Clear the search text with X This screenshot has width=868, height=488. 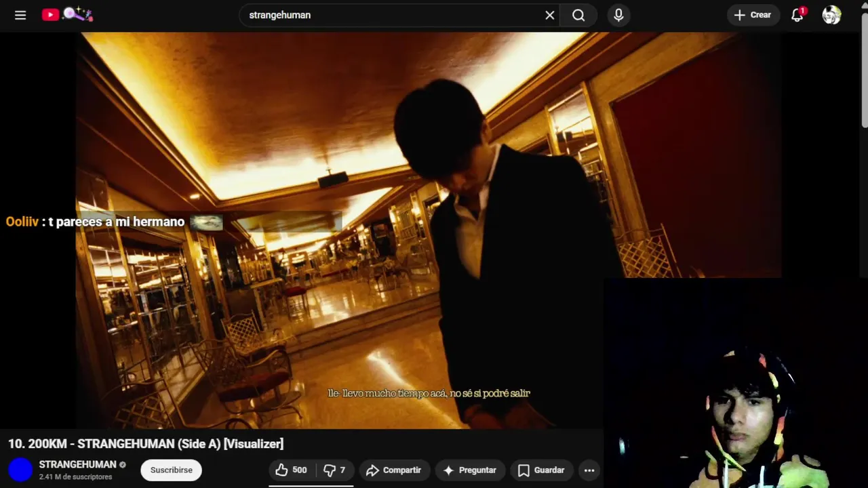550,15
